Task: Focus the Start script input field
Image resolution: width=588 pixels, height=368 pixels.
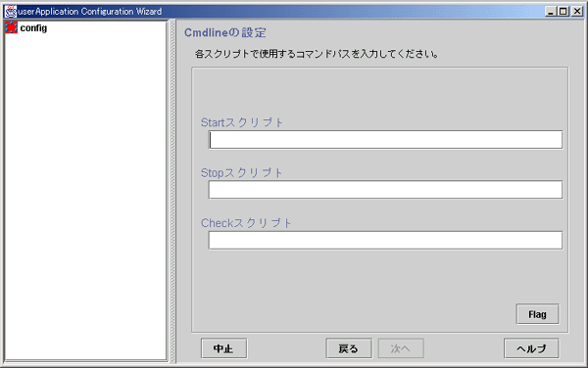Action: [385, 140]
